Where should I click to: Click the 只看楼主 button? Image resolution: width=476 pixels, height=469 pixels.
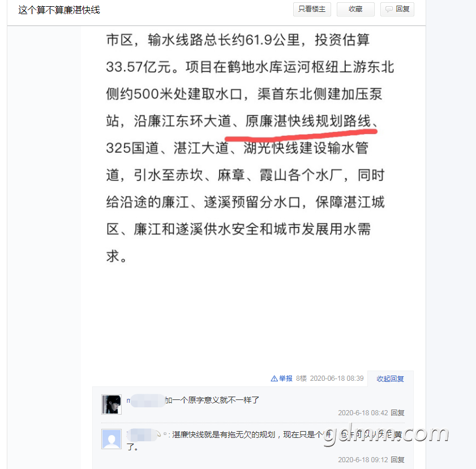point(312,9)
